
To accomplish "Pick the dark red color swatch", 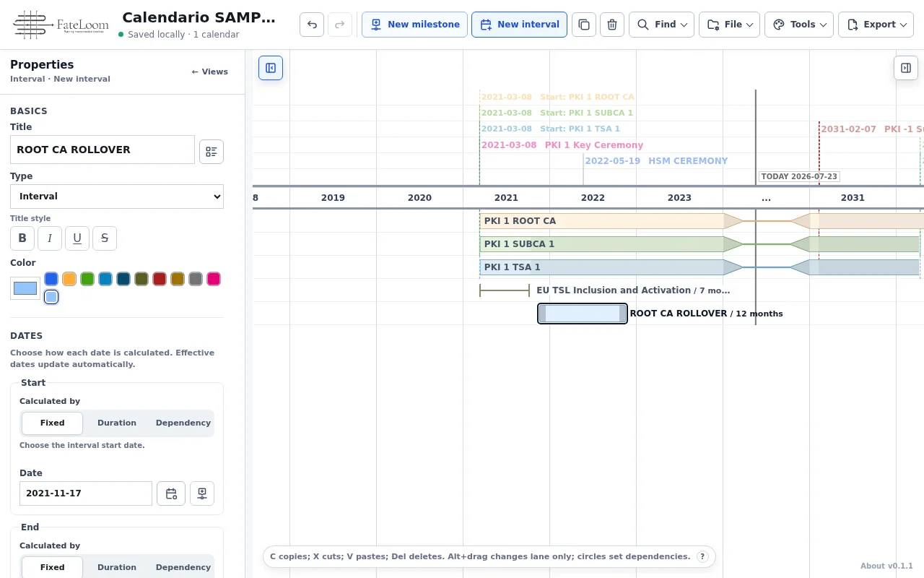I will click(x=160, y=279).
